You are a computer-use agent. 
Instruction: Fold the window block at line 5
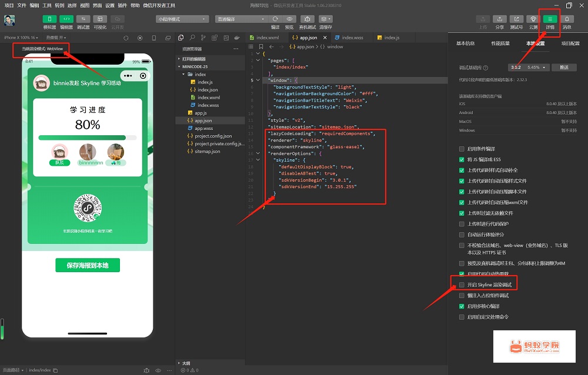pyautogui.click(x=258, y=81)
